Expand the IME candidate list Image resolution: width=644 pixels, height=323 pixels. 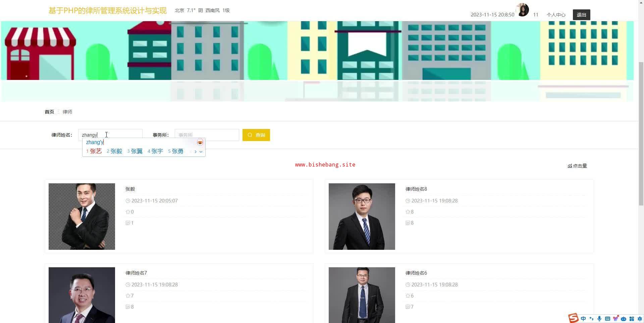coord(201,151)
